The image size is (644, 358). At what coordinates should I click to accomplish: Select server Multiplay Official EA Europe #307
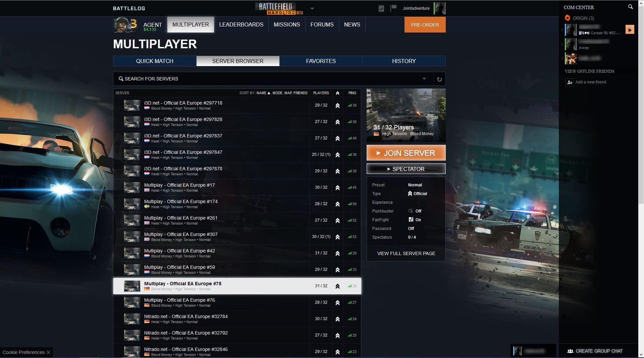coord(237,237)
